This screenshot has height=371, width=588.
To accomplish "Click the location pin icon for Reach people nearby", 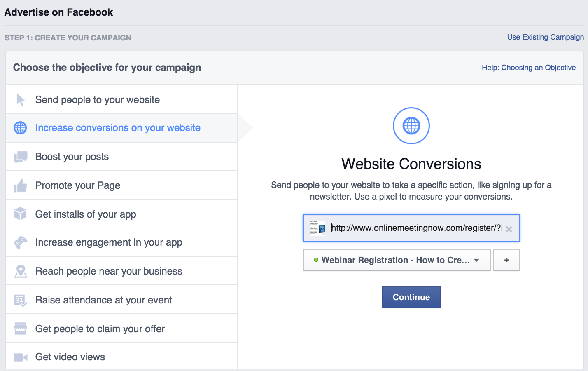I will [20, 271].
